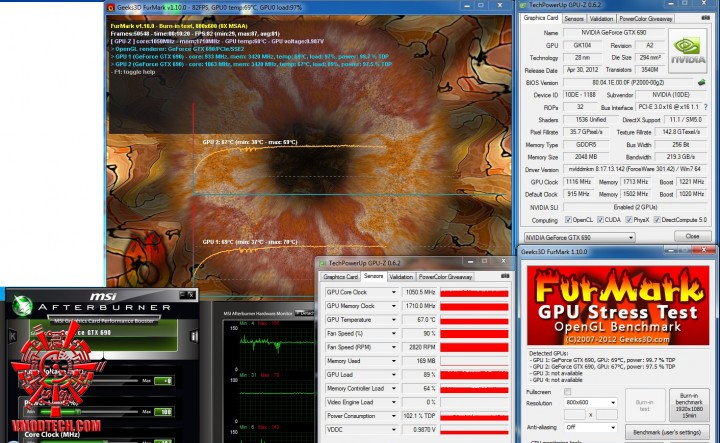Toggle the PhysX checkbox
The height and width of the screenshot is (443, 720).
[629, 220]
